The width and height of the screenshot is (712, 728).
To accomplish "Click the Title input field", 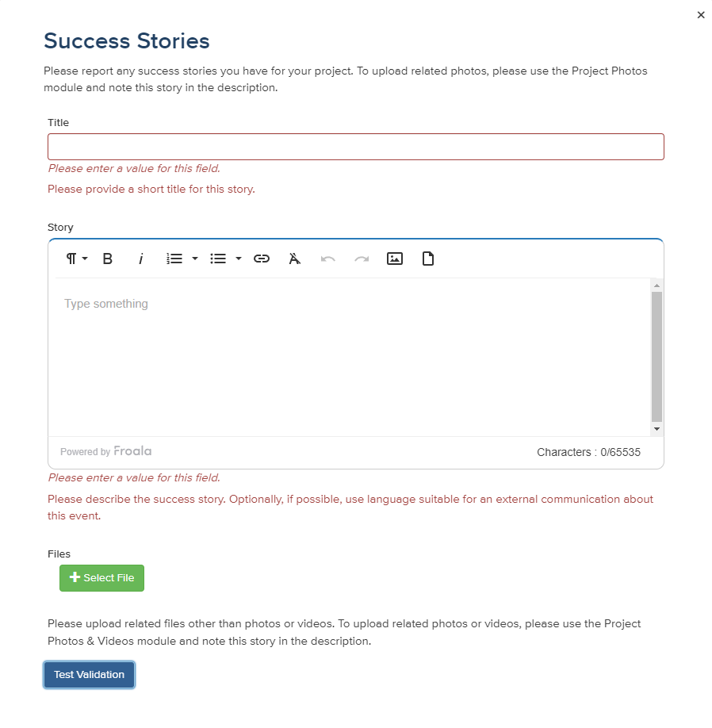I will 355,147.
